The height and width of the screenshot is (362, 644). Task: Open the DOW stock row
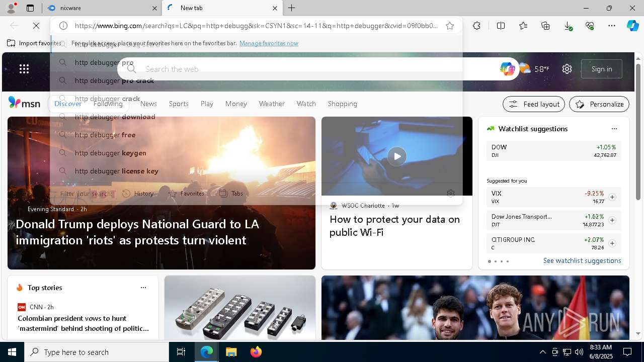(x=554, y=151)
